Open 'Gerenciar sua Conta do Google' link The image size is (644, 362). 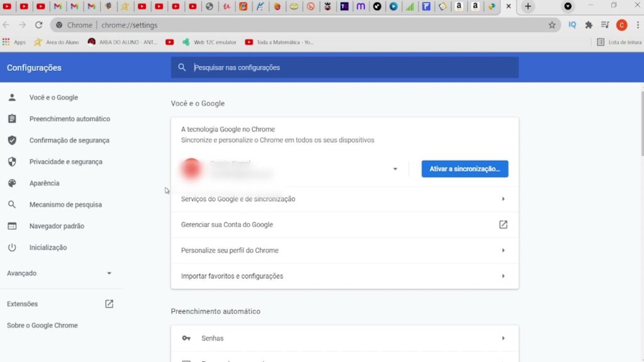click(345, 224)
